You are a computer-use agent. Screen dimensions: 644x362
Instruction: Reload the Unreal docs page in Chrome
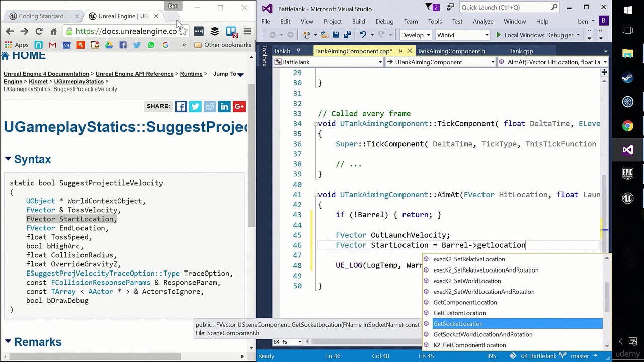39,31
